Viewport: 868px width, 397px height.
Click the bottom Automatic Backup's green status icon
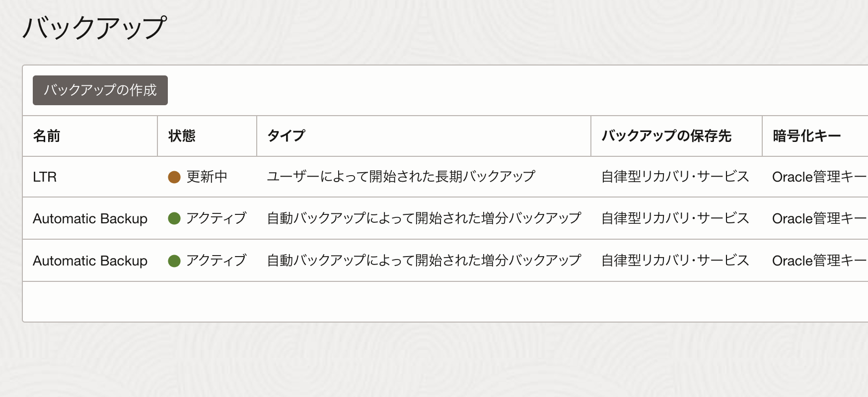click(x=174, y=261)
